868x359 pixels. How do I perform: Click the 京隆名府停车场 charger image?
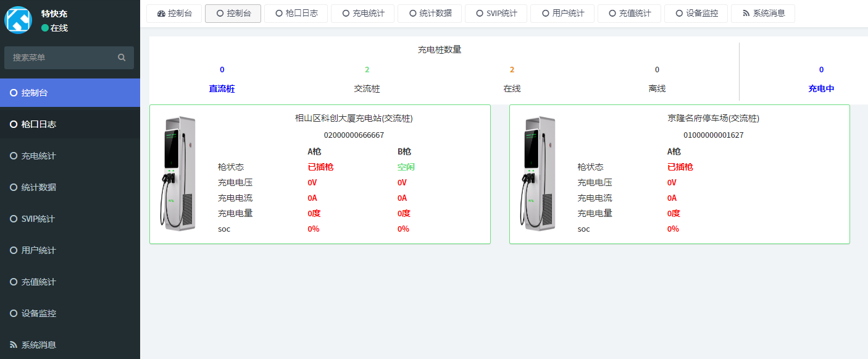coord(539,174)
